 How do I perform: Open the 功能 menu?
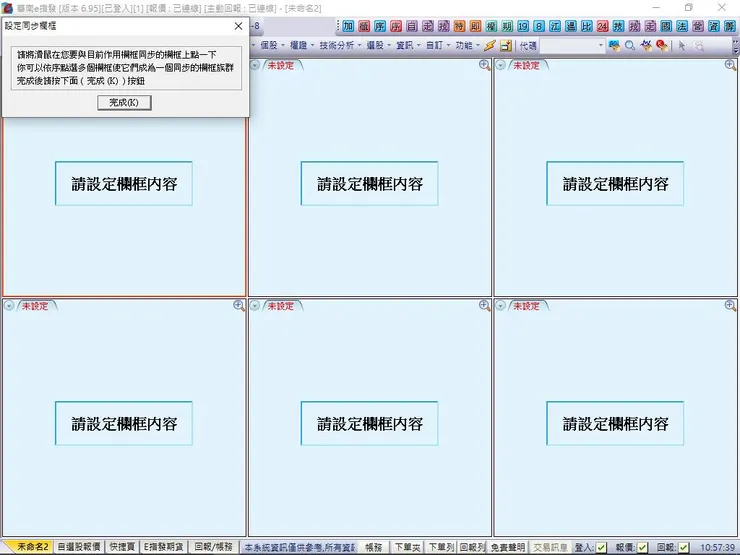point(468,46)
